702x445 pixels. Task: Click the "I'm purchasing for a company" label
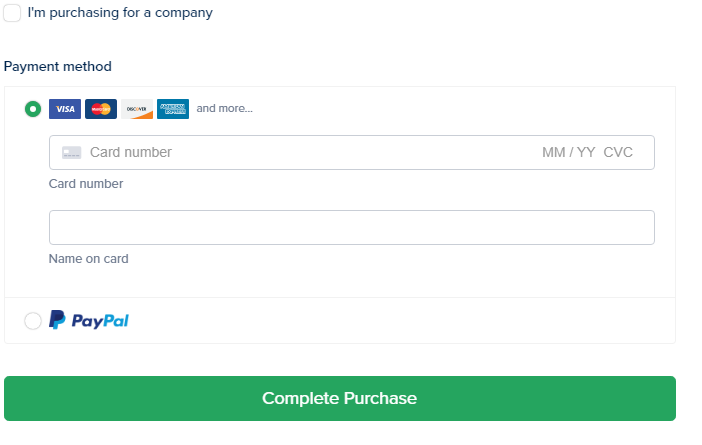(120, 13)
